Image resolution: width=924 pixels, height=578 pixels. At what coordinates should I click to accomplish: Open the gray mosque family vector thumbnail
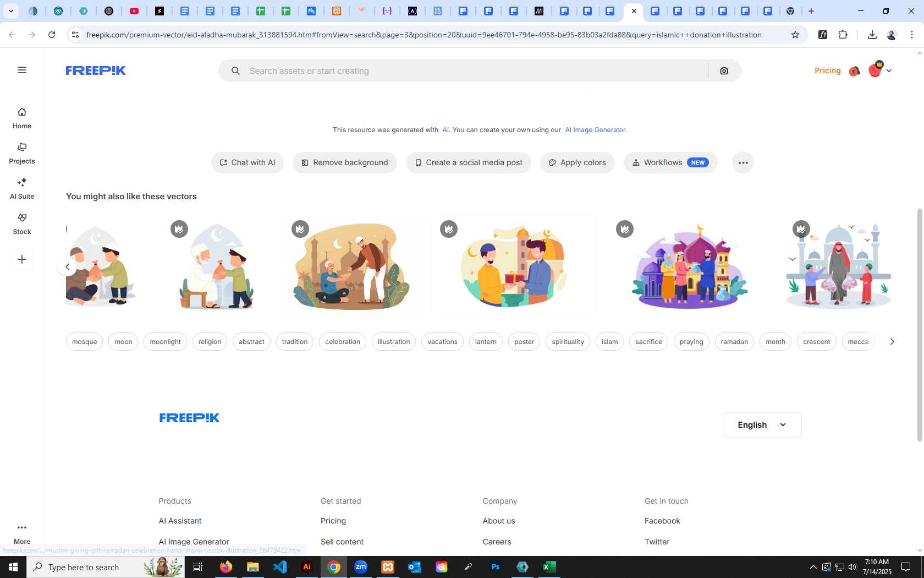838,266
